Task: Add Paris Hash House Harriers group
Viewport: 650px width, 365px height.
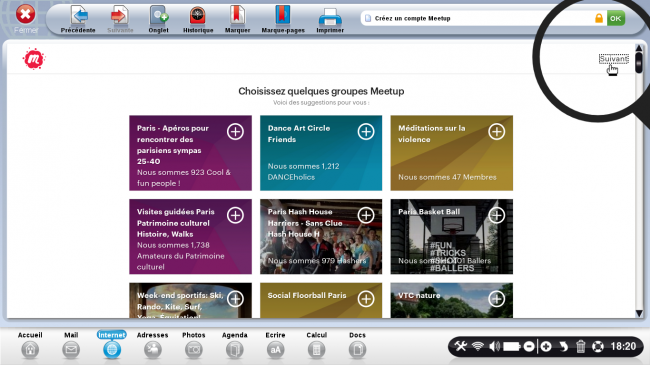Action: (366, 215)
